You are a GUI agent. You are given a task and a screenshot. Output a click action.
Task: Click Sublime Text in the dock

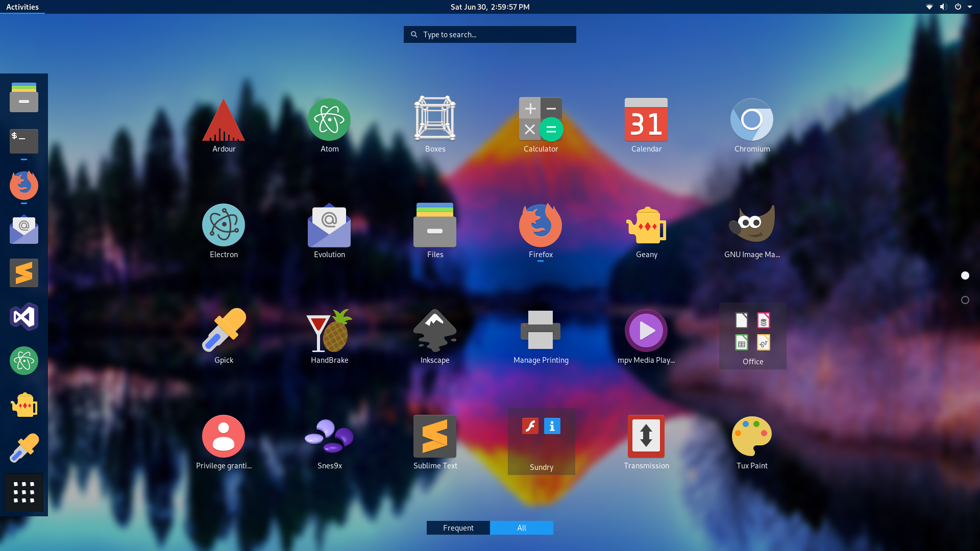click(24, 273)
